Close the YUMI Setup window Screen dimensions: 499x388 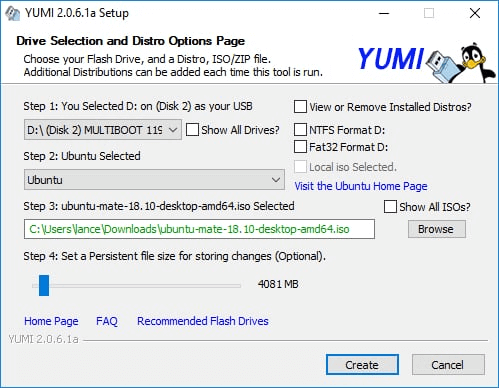[475, 13]
